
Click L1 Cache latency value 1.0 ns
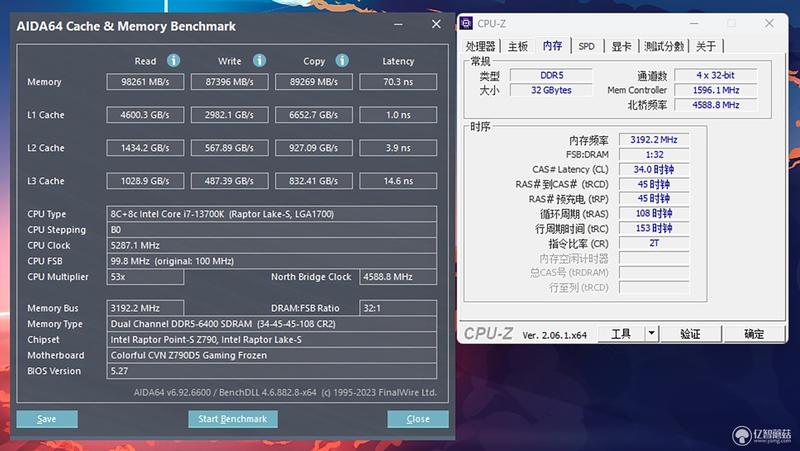pos(398,115)
